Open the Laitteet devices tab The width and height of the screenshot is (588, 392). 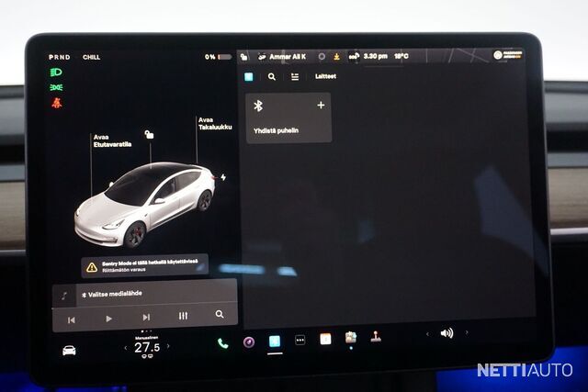click(325, 76)
